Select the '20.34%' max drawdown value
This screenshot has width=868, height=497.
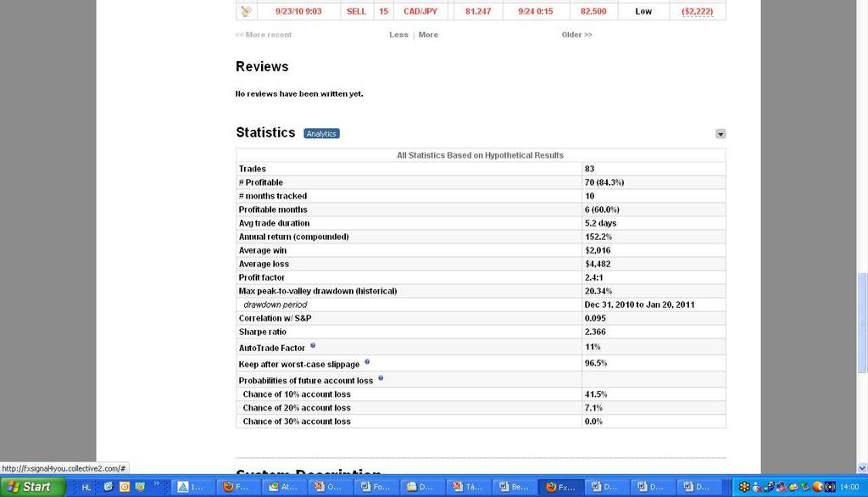click(598, 291)
